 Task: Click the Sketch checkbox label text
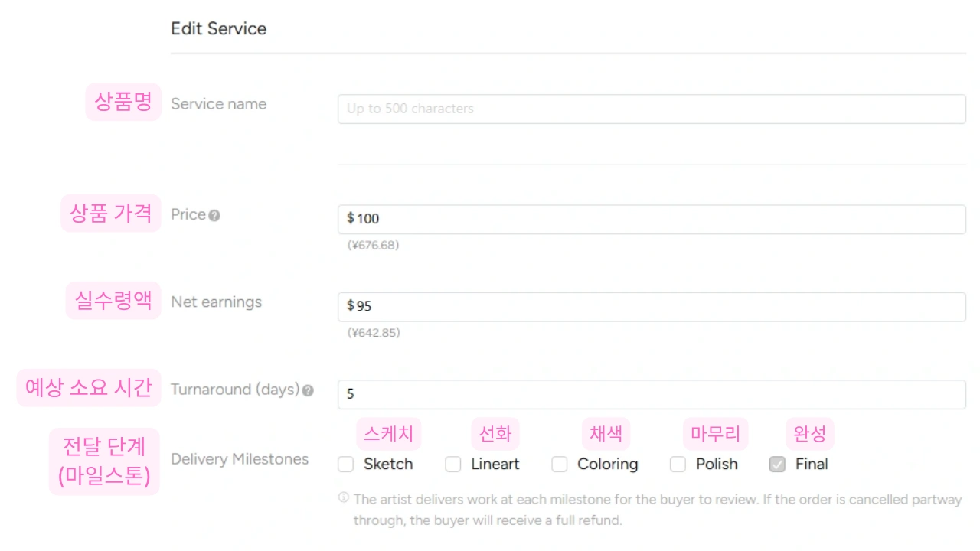pos(388,464)
